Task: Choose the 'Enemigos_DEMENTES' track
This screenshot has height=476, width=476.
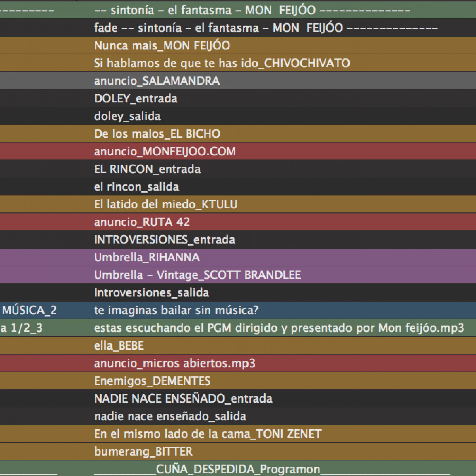Action: [x=152, y=381]
